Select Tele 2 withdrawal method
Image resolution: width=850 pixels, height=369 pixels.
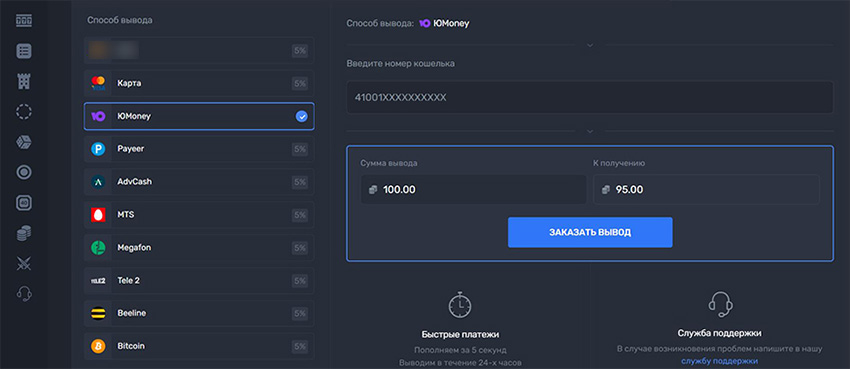pos(199,281)
